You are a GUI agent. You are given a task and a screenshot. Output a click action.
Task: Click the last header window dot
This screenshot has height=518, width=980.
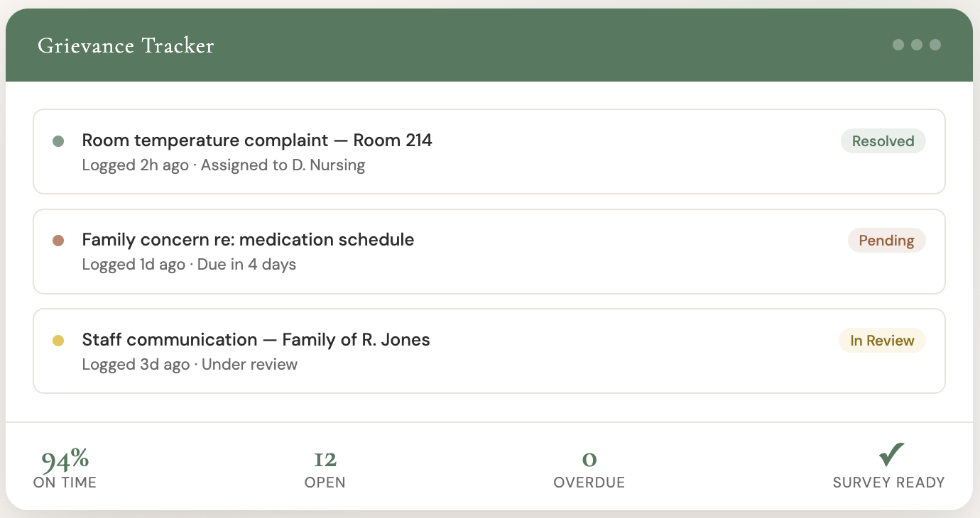[935, 45]
